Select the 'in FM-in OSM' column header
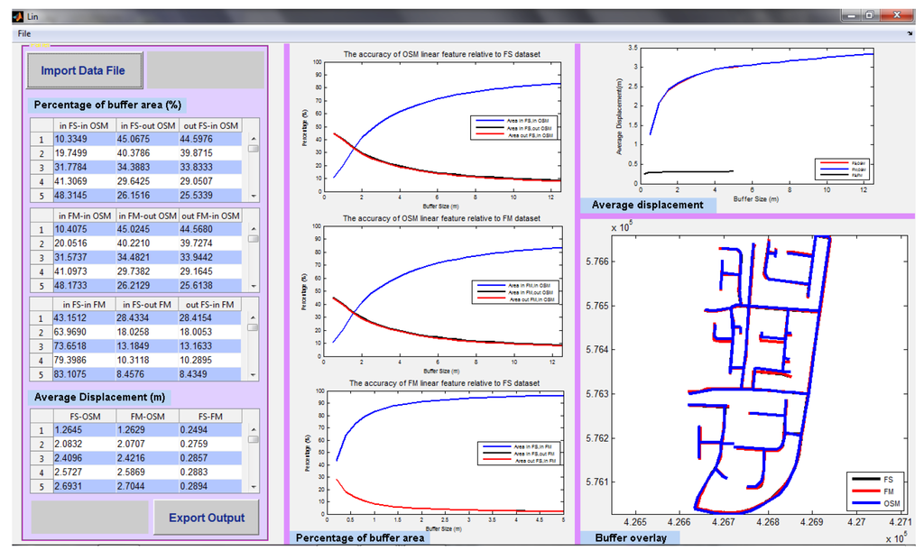 coord(84,216)
